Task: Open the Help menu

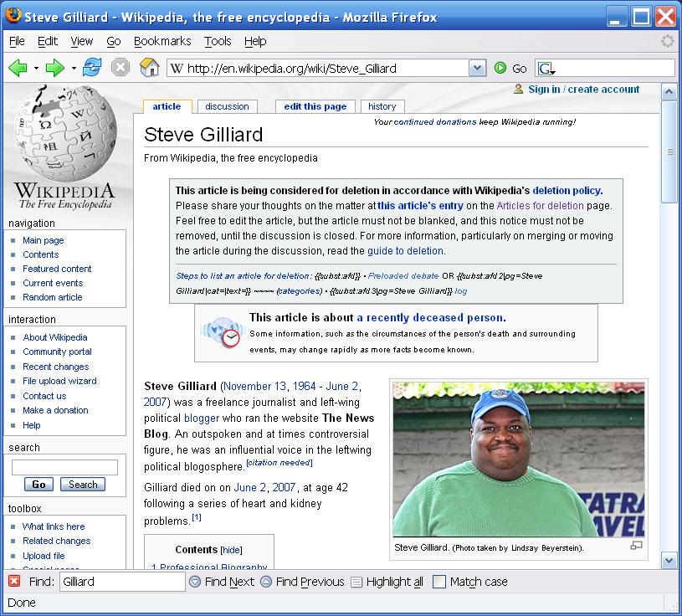Action: coord(255,41)
